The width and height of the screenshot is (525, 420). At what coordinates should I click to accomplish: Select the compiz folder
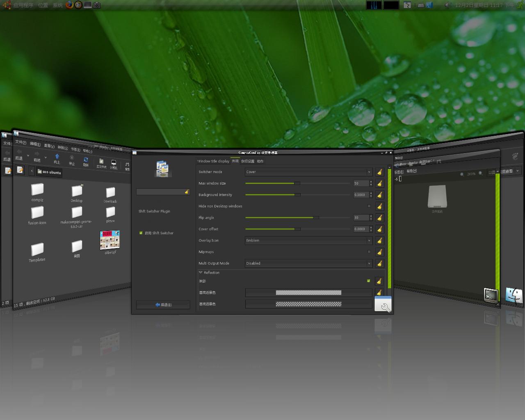(x=37, y=192)
